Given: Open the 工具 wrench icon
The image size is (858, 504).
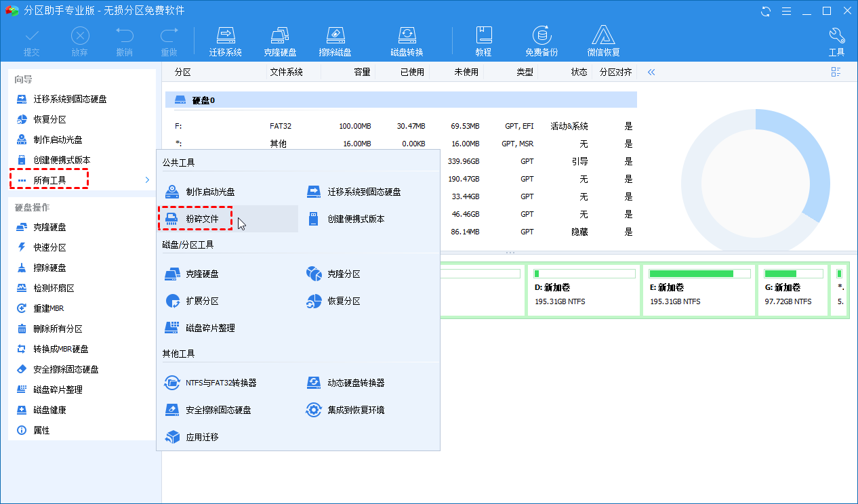Looking at the screenshot, I should point(836,41).
